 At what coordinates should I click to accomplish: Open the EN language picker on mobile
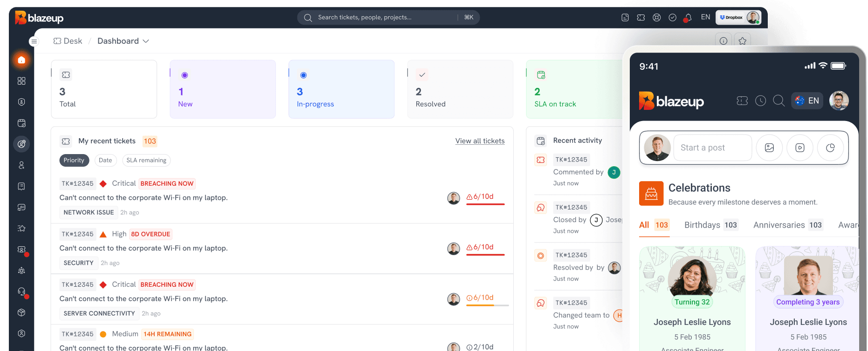click(x=807, y=101)
